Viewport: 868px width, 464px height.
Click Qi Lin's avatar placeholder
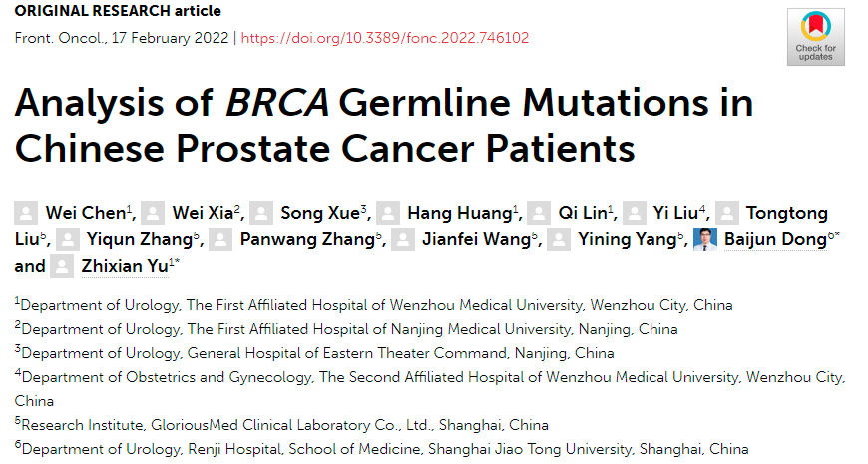point(539,213)
